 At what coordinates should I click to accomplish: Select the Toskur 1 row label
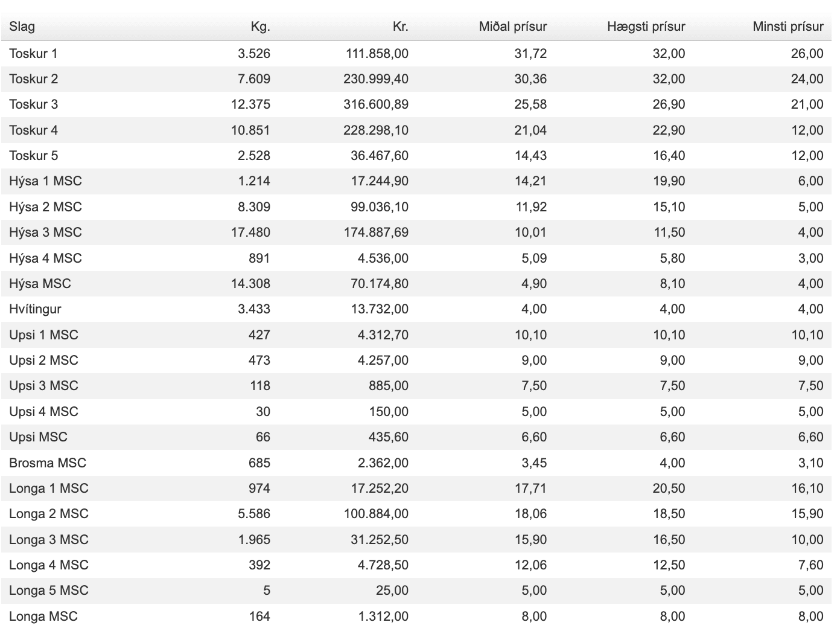click(x=33, y=54)
